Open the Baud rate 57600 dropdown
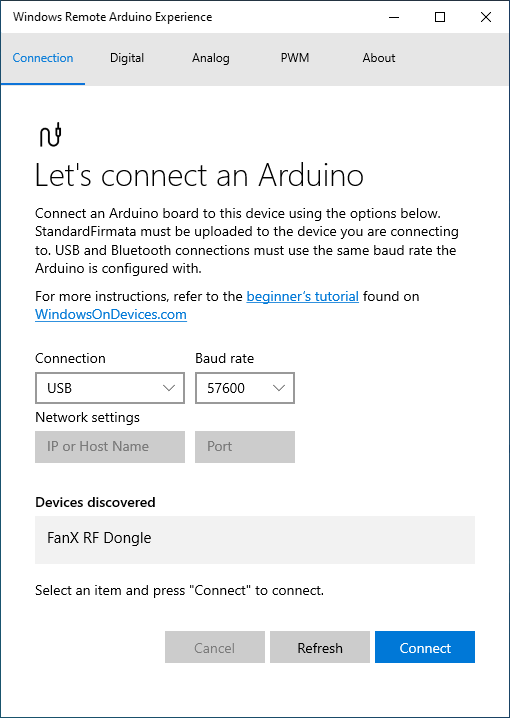510x718 pixels. click(245, 388)
